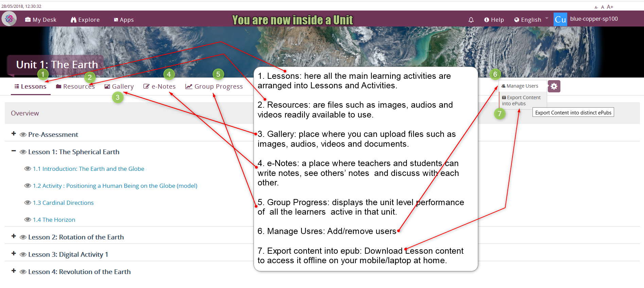This screenshot has width=644, height=288.
Task: Click the platform logo icon in header
Action: (9, 19)
